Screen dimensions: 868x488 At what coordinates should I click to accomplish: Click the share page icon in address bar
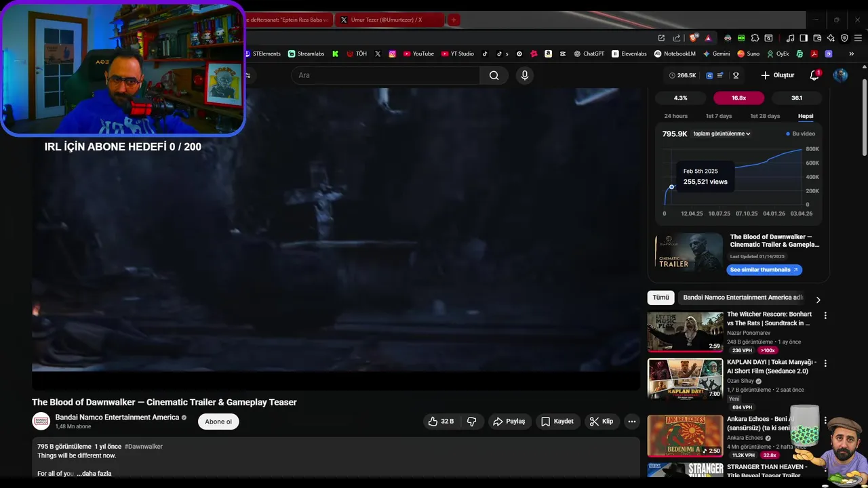tap(676, 38)
